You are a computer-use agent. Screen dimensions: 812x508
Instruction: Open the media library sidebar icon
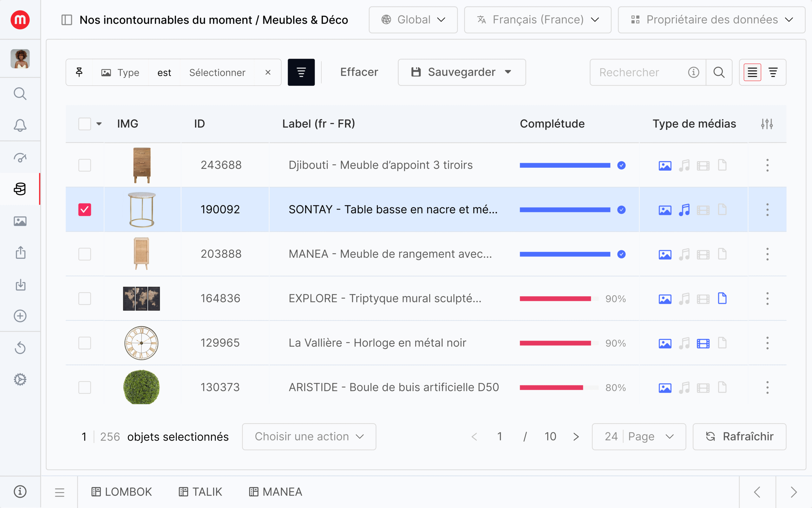20,221
